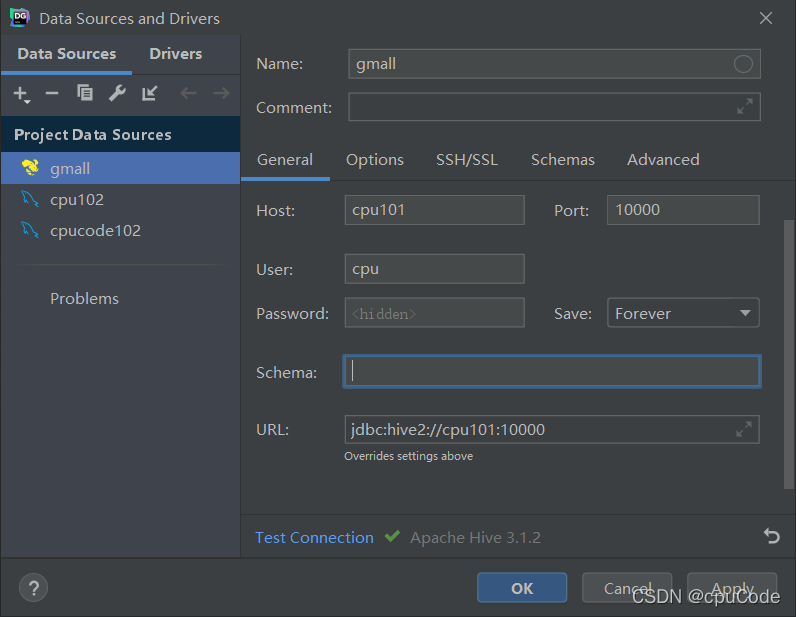Click into the Schema field

pyautogui.click(x=552, y=371)
